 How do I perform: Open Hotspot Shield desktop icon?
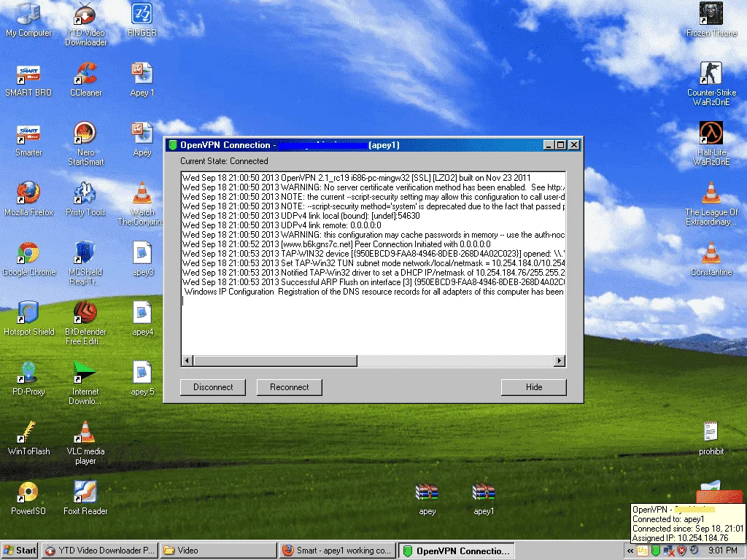click(28, 319)
